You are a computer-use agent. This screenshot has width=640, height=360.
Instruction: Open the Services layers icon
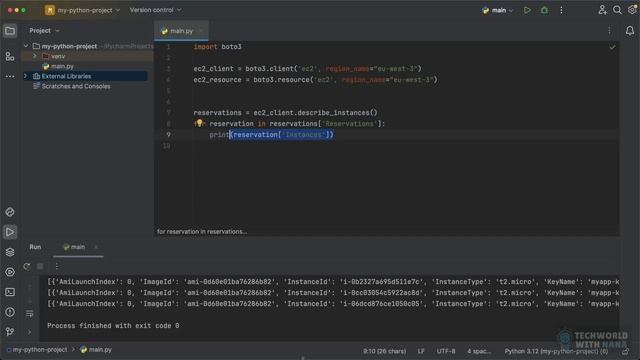10,252
